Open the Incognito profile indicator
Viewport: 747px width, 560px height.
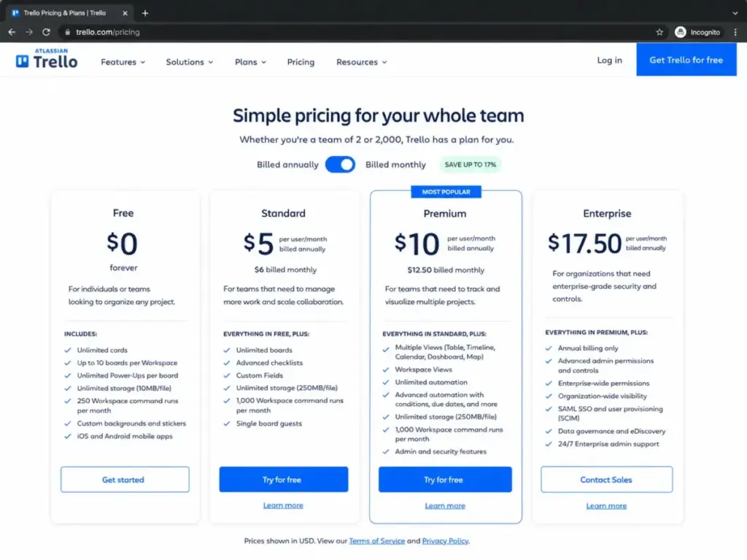click(698, 32)
